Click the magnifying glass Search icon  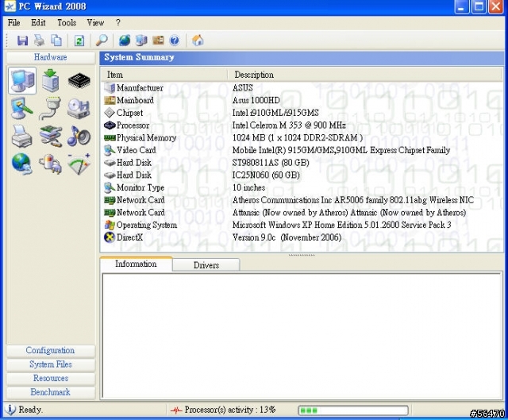point(102,40)
